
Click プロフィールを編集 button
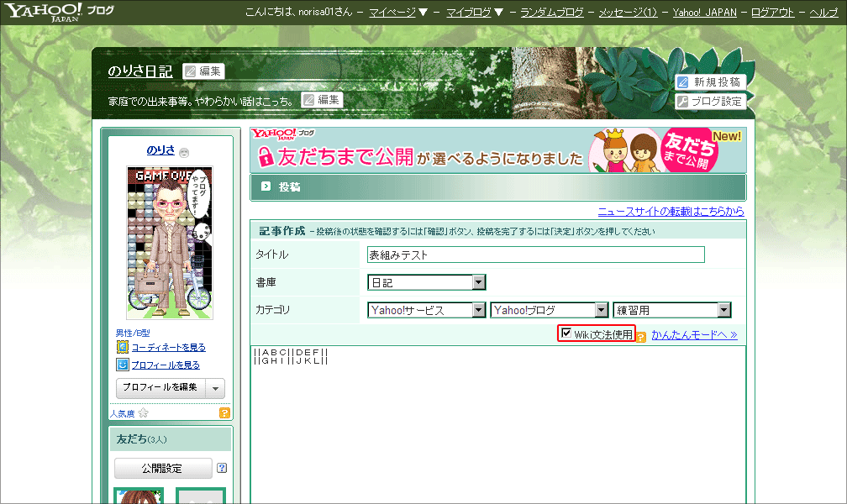pos(160,388)
